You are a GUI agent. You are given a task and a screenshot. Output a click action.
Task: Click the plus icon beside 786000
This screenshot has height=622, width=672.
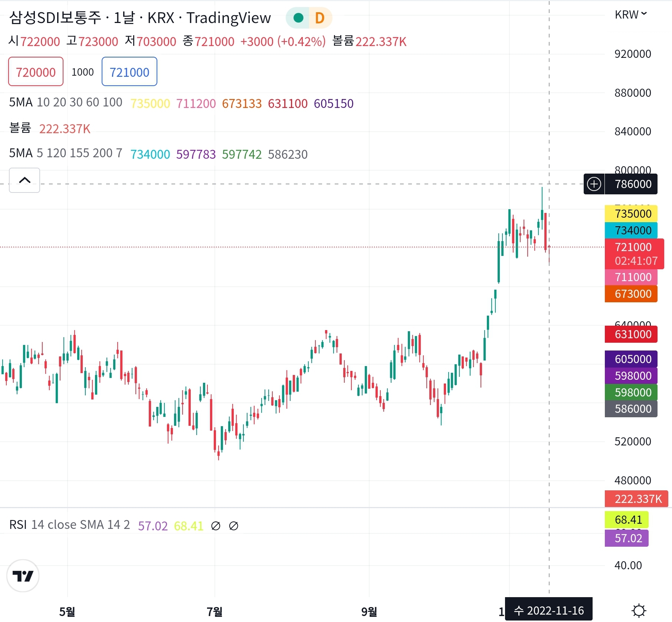[x=594, y=184]
